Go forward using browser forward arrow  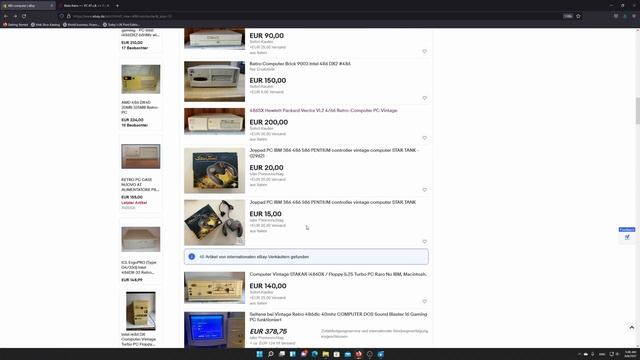[15, 16]
